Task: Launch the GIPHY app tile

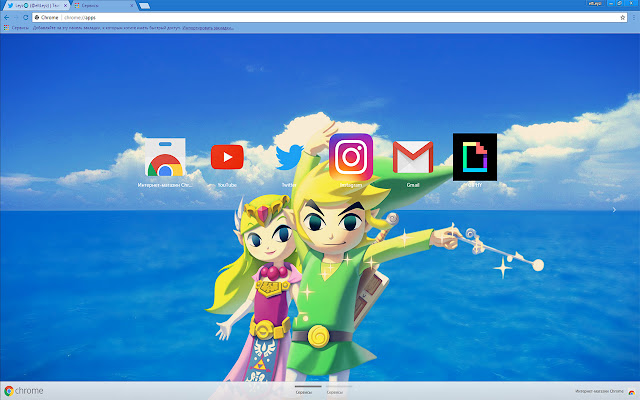Action: click(475, 157)
